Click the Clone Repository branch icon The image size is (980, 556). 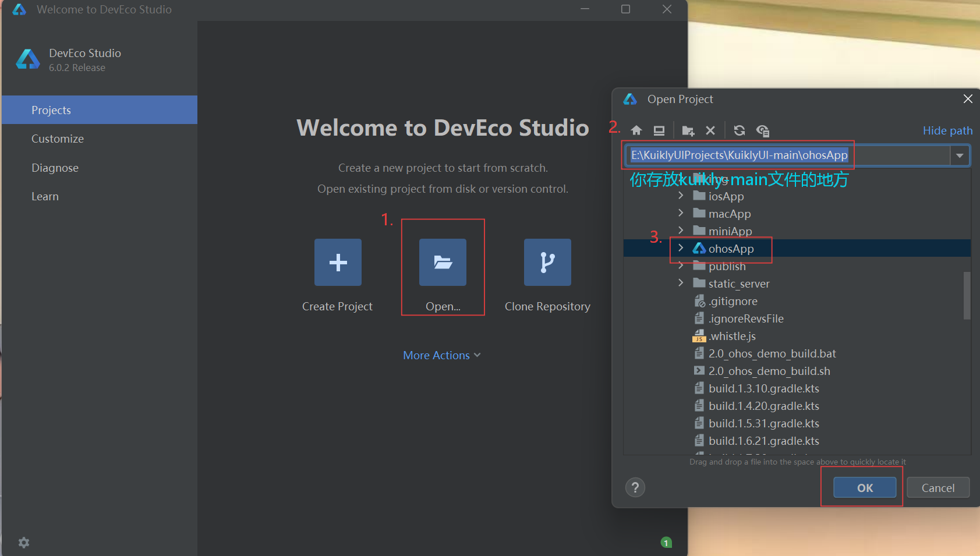click(x=547, y=262)
